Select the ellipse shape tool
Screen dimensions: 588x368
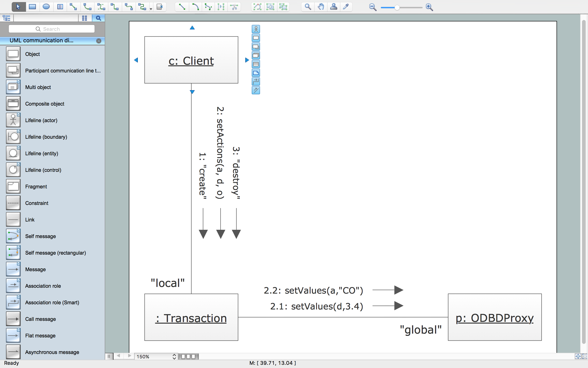click(46, 7)
